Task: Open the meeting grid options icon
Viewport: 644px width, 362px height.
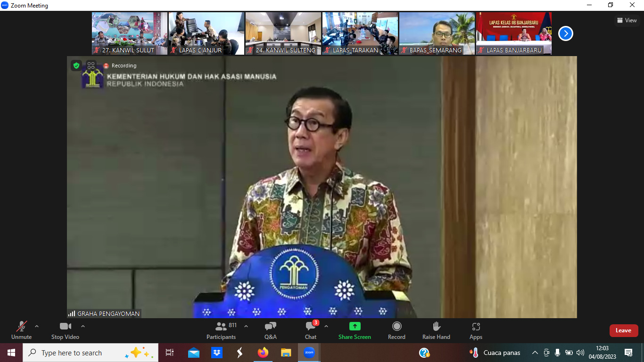Action: pos(91,66)
